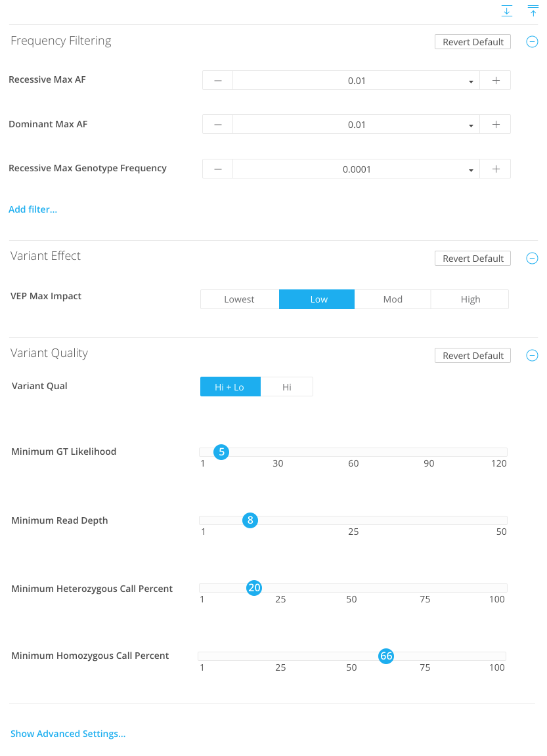Show Advanced Settings
547x756 pixels.
(68, 734)
